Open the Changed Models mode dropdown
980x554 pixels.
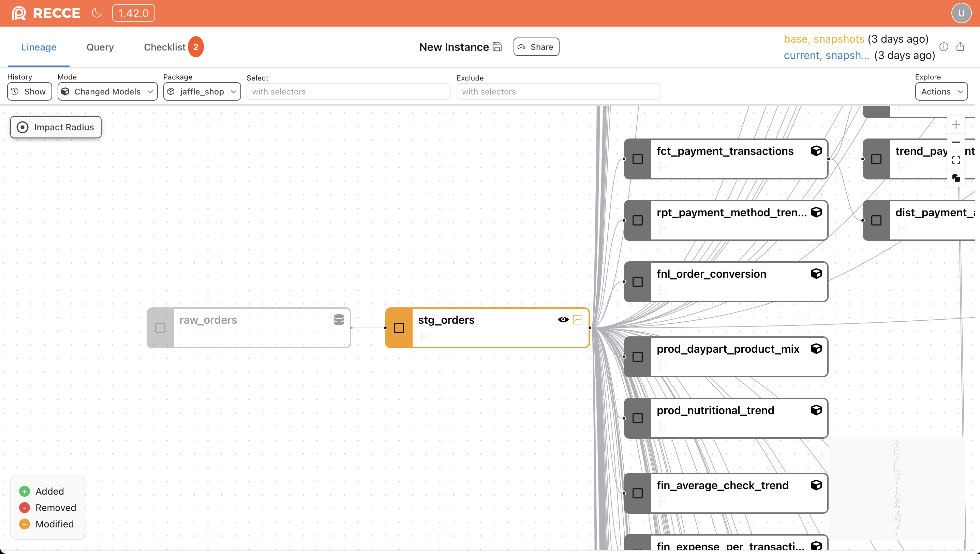pyautogui.click(x=107, y=91)
